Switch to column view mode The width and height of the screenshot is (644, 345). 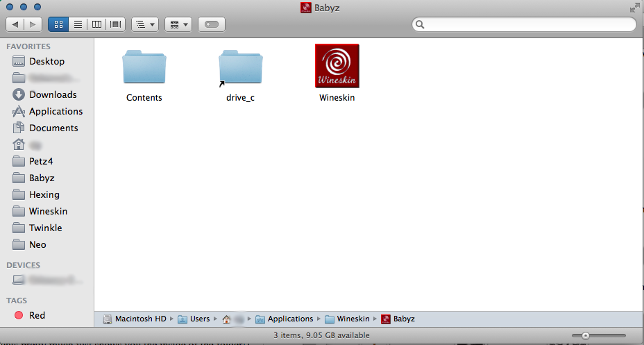(96, 24)
